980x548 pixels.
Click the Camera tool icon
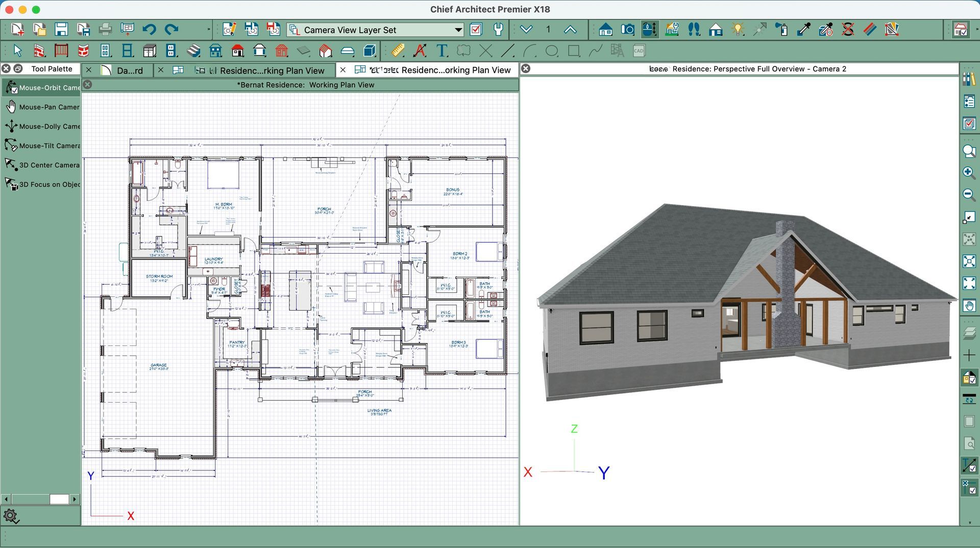click(x=627, y=30)
